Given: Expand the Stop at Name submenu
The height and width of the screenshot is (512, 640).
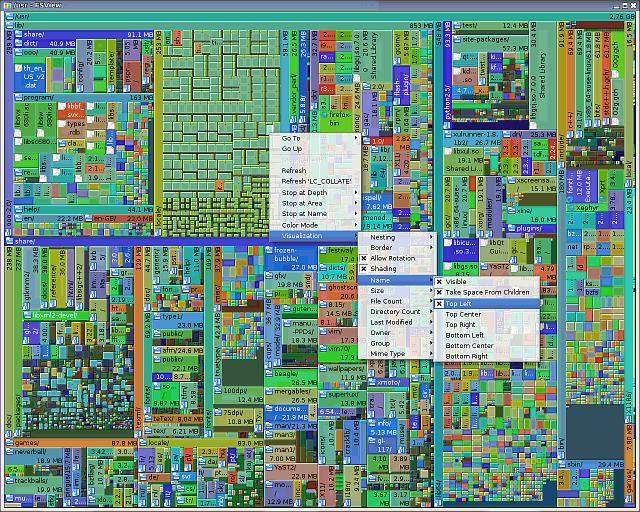Looking at the screenshot, I should click(x=314, y=214).
